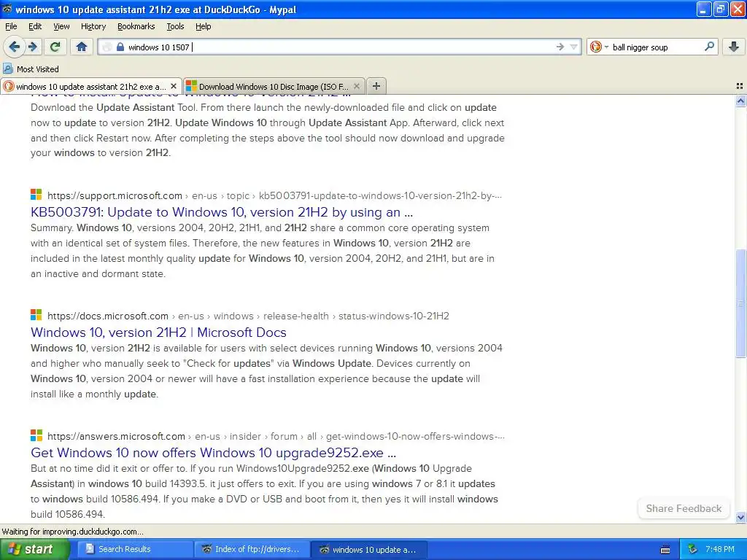Switch to Index of ftp://drivers taskbar window
The height and width of the screenshot is (560, 747).
252,549
